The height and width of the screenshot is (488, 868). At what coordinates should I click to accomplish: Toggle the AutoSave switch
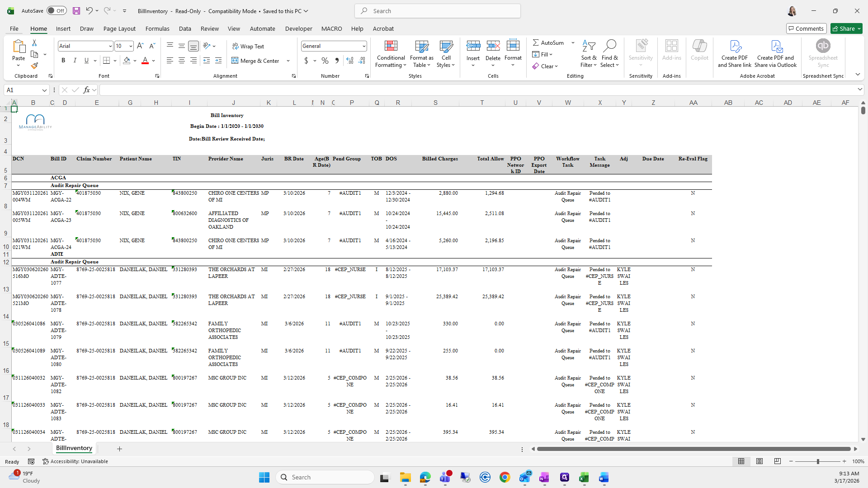pos(57,11)
